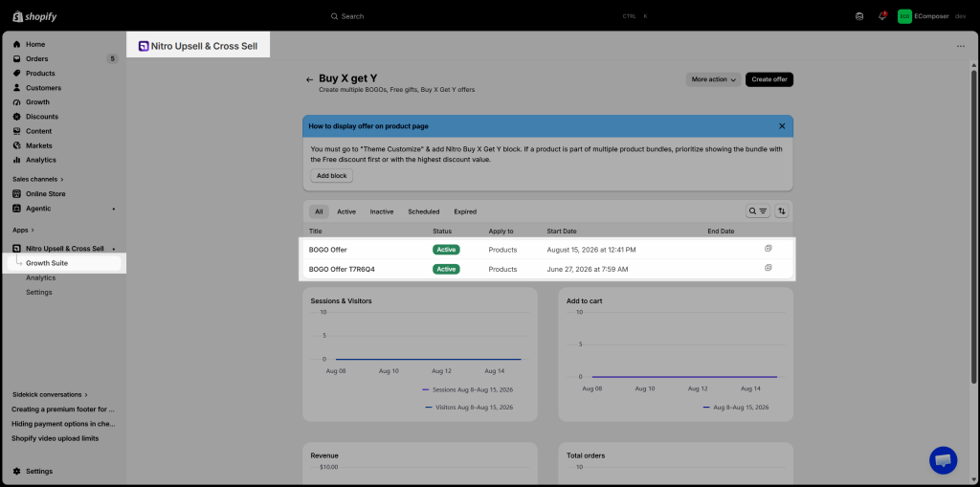Click the Active badge on BOGO Offer T7R6Q4
The image size is (980, 487).
(x=446, y=270)
